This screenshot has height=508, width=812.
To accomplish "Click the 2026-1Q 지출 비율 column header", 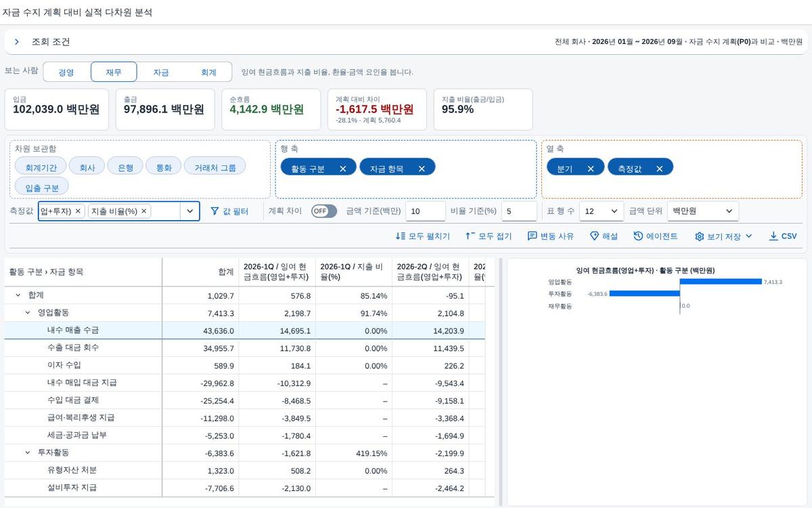I will (x=353, y=272).
